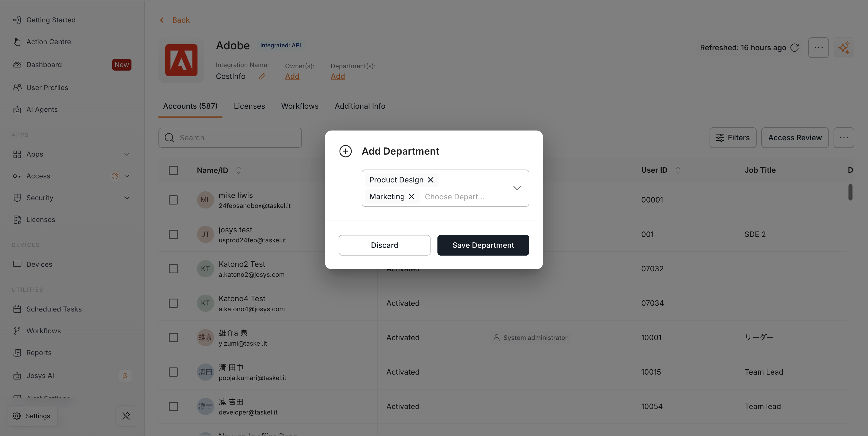Image resolution: width=868 pixels, height=436 pixels.
Task: Click the Discard button
Action: coord(384,245)
